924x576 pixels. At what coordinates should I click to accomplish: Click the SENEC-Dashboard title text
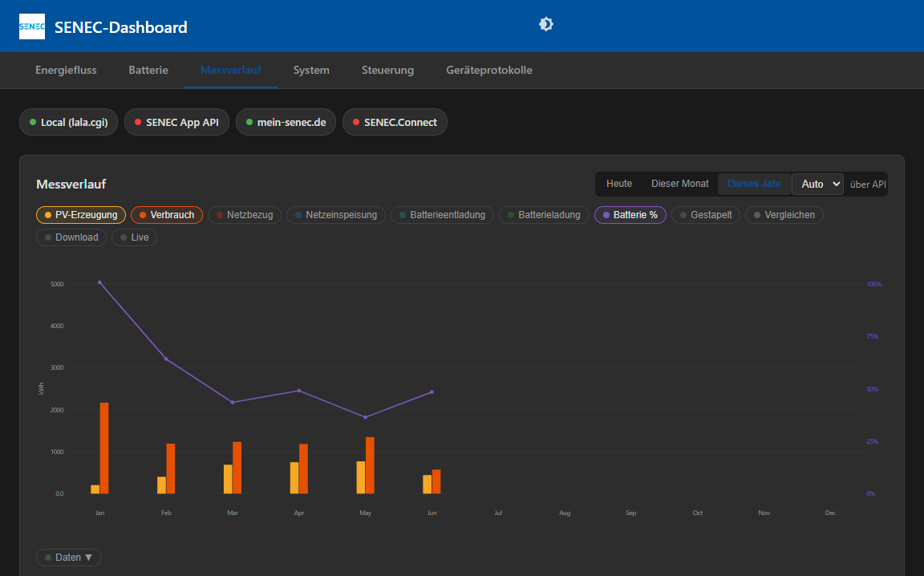(121, 27)
